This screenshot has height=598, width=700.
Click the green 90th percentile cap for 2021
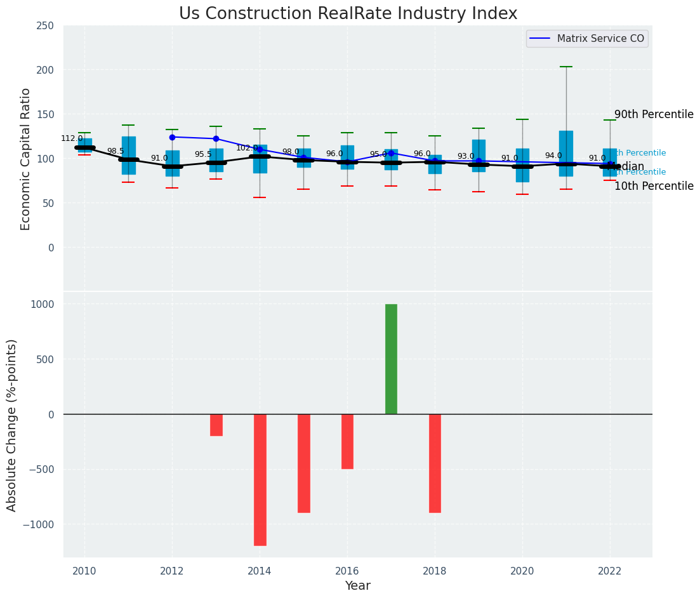(x=566, y=67)
